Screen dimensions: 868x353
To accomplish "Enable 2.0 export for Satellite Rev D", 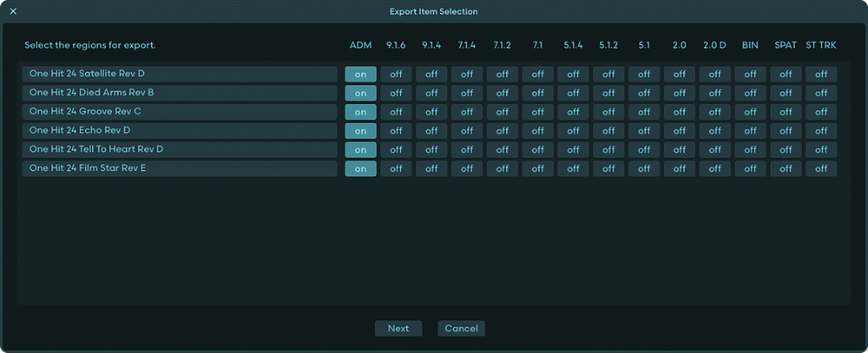I will [680, 74].
